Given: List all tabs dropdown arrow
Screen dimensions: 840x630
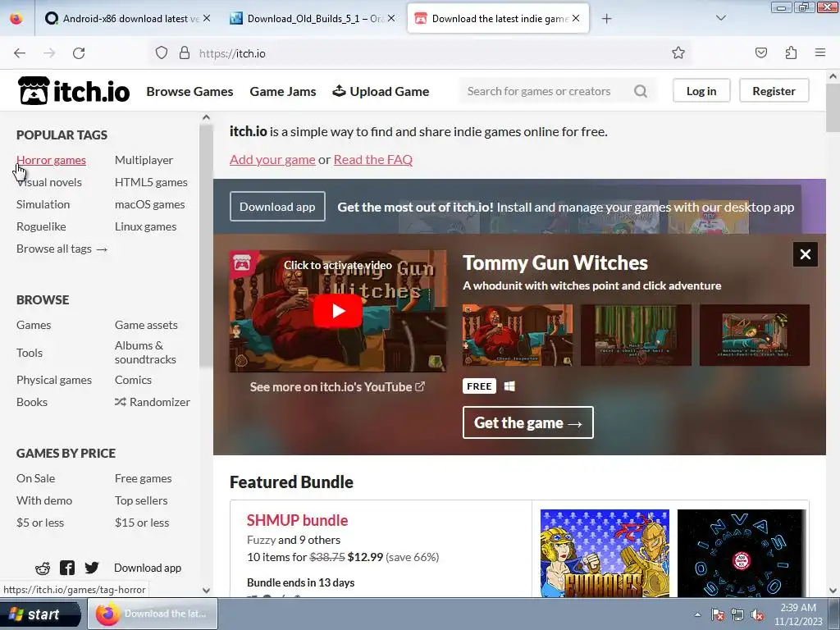Looking at the screenshot, I should pos(721,18).
